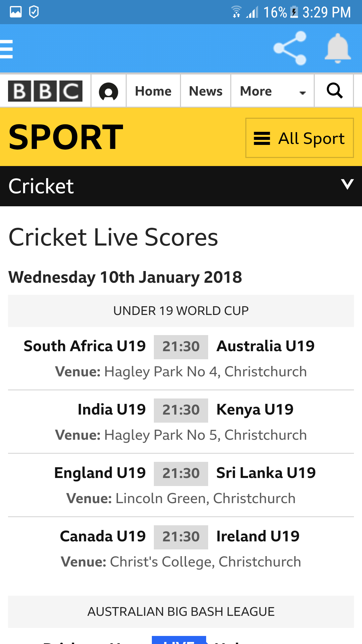
Task: Expand the More dropdown menu
Action: click(x=272, y=91)
